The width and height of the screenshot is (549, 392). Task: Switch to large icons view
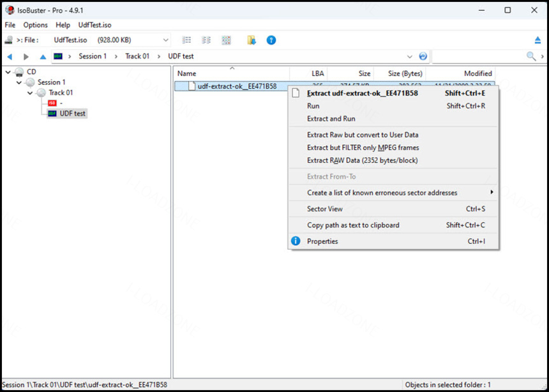(x=226, y=40)
